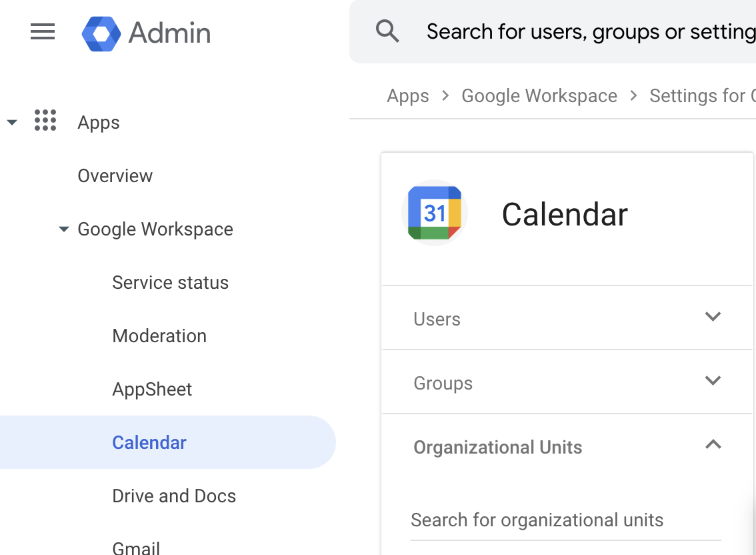Click the Apps breadcrumb link
The image size is (756, 555).
408,96
